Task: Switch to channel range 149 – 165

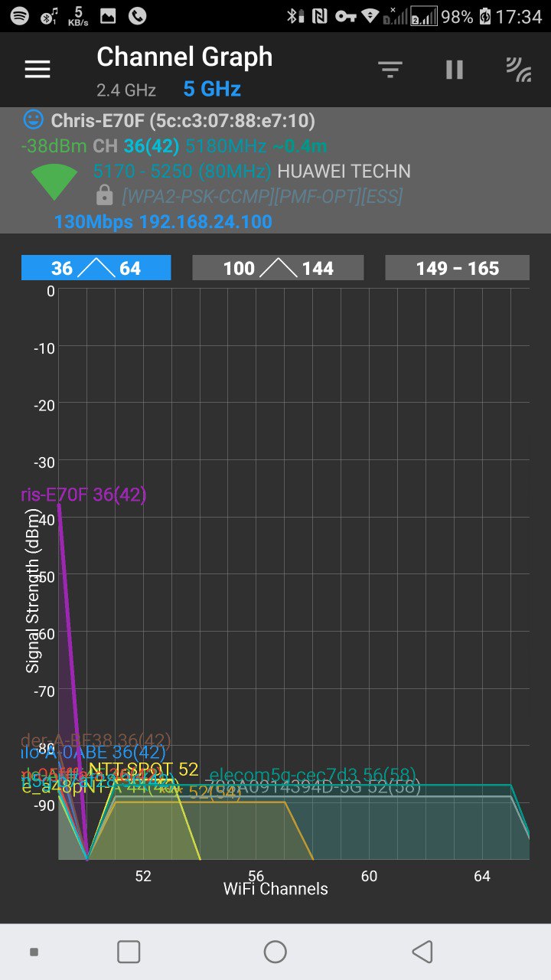Action: coord(457,268)
